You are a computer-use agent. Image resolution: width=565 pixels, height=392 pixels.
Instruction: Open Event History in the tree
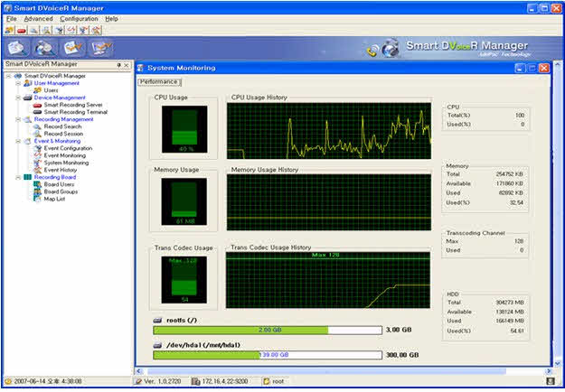coord(61,170)
